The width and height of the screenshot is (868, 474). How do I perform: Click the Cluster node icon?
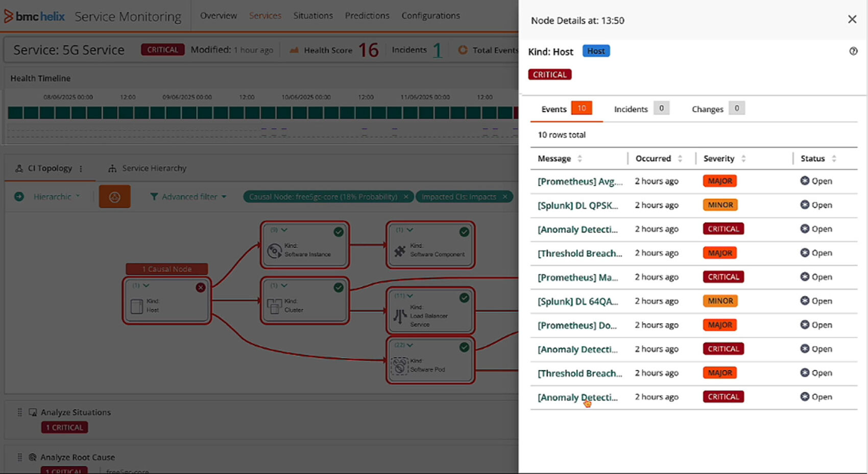275,306
